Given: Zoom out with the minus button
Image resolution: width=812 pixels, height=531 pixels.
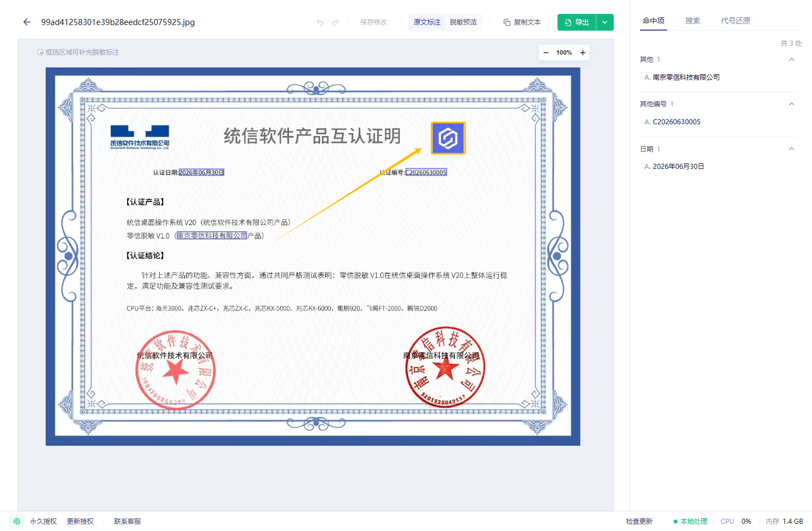Looking at the screenshot, I should pos(546,52).
